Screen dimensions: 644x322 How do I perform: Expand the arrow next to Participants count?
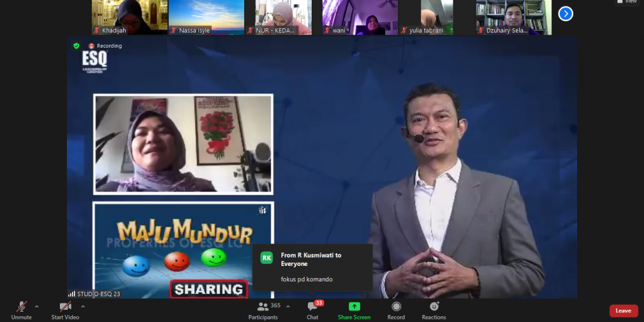coord(288,307)
